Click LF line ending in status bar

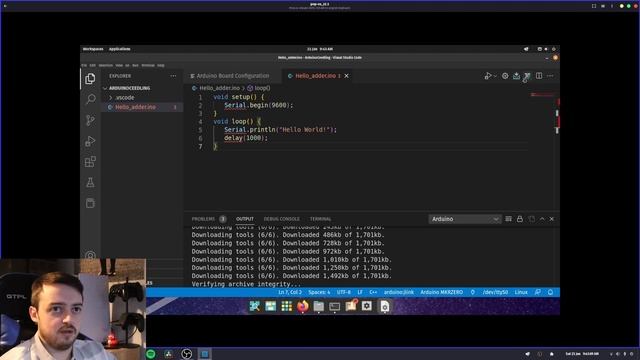(360, 292)
